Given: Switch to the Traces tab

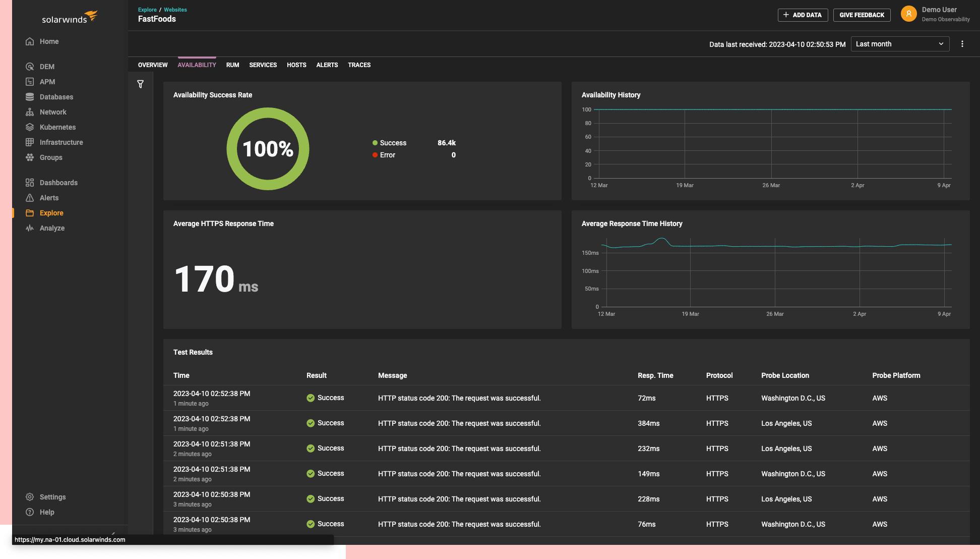Looking at the screenshot, I should tap(359, 65).
